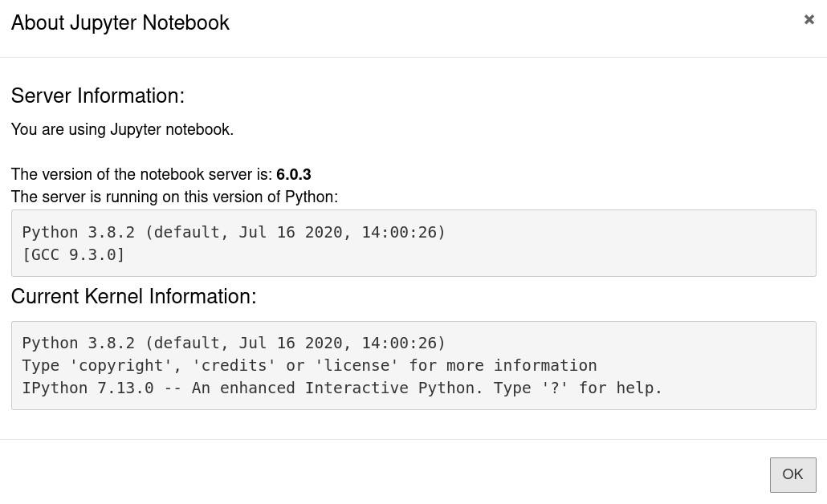The image size is (827, 504).
Task: Select the bold version number 6.0.3
Action: 293,174
